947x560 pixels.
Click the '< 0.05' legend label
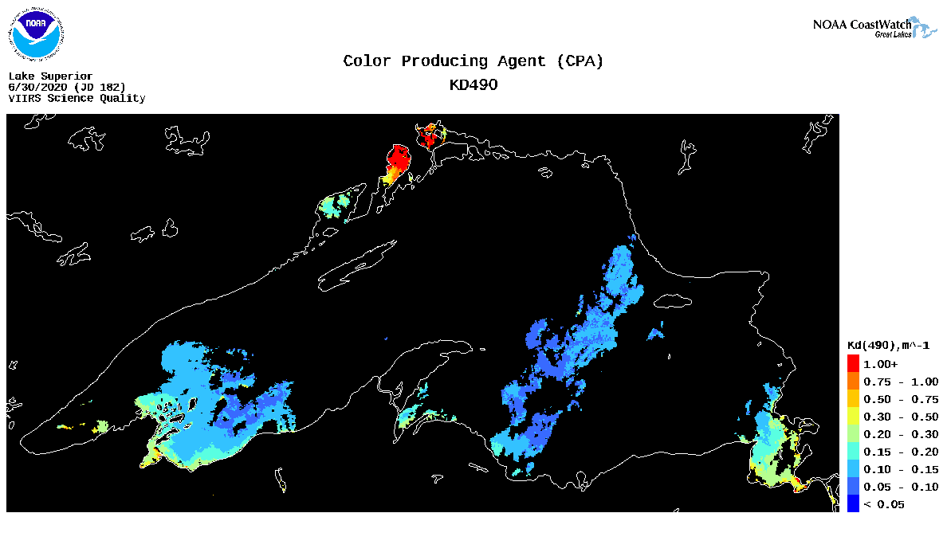(x=884, y=504)
